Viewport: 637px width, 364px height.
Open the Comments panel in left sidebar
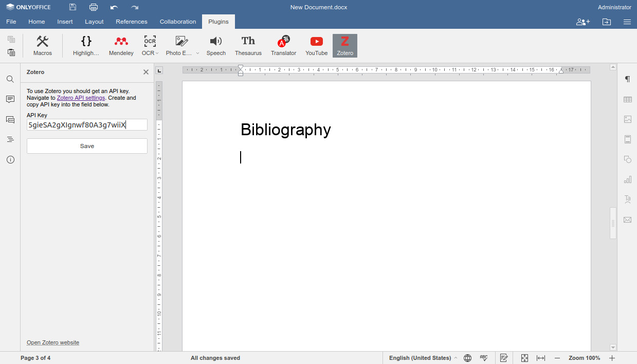pyautogui.click(x=10, y=99)
